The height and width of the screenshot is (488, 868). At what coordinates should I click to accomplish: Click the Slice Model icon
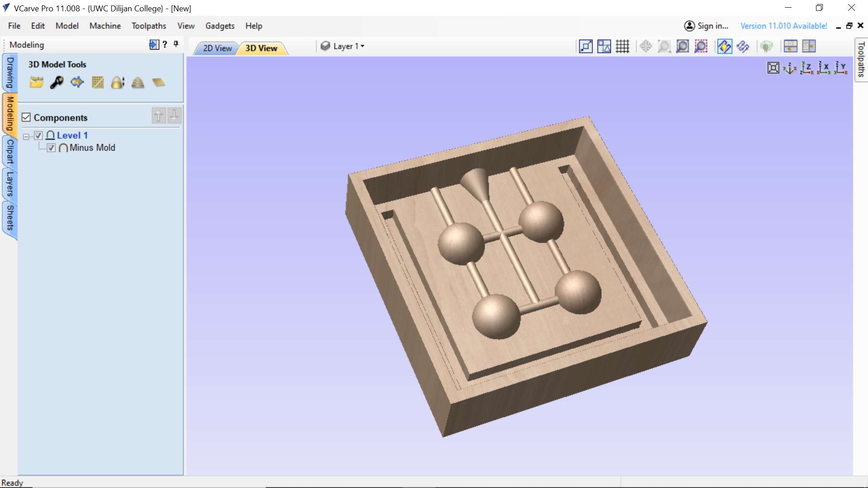138,82
